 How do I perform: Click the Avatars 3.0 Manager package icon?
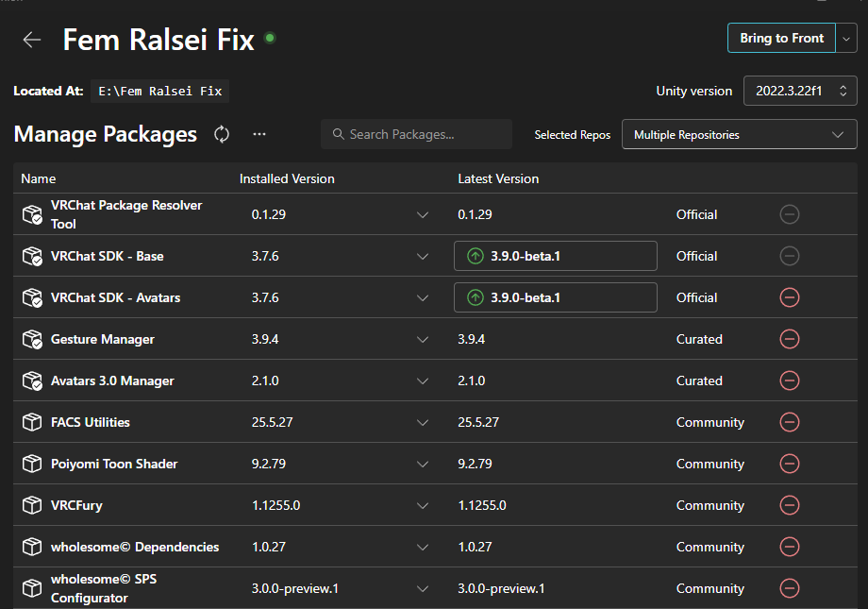32,381
